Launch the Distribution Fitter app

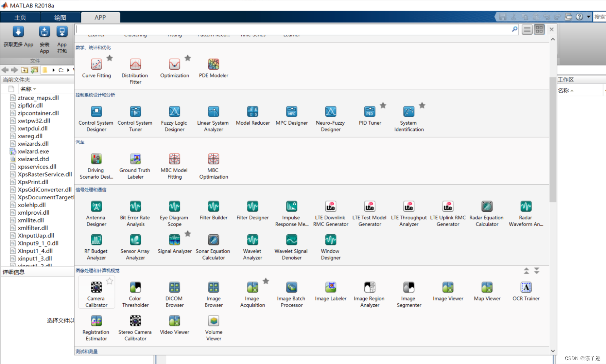click(x=135, y=71)
